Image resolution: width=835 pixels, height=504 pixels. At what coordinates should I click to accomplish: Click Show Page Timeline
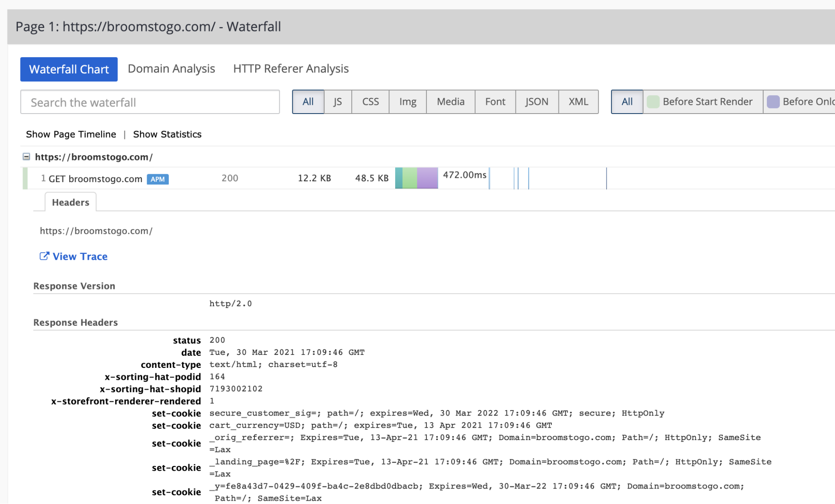pos(71,134)
